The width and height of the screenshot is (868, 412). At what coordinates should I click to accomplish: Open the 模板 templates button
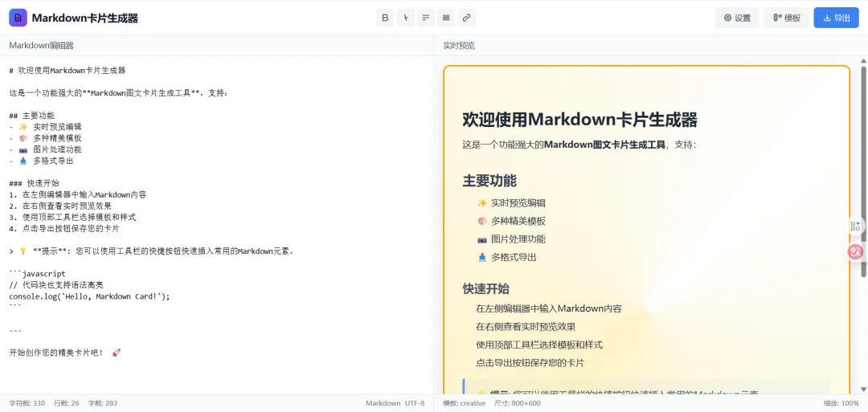[x=787, y=18]
